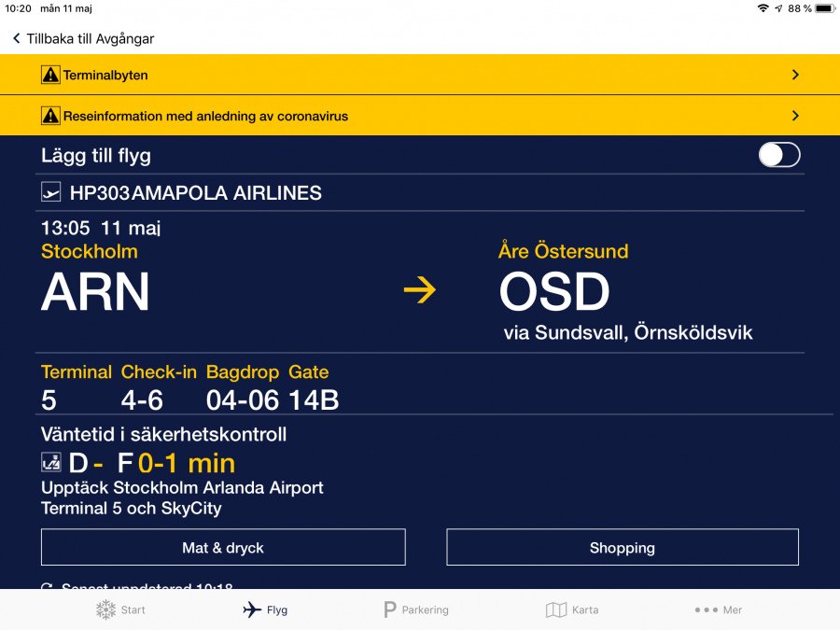
Task: Expand the coronavirus Reseinformation chevron
Action: click(795, 117)
